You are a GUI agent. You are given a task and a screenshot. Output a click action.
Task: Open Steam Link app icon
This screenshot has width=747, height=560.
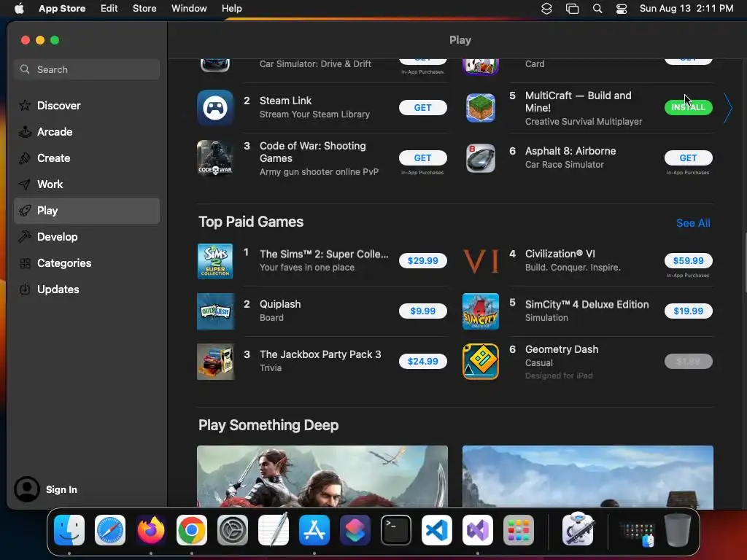tap(215, 108)
